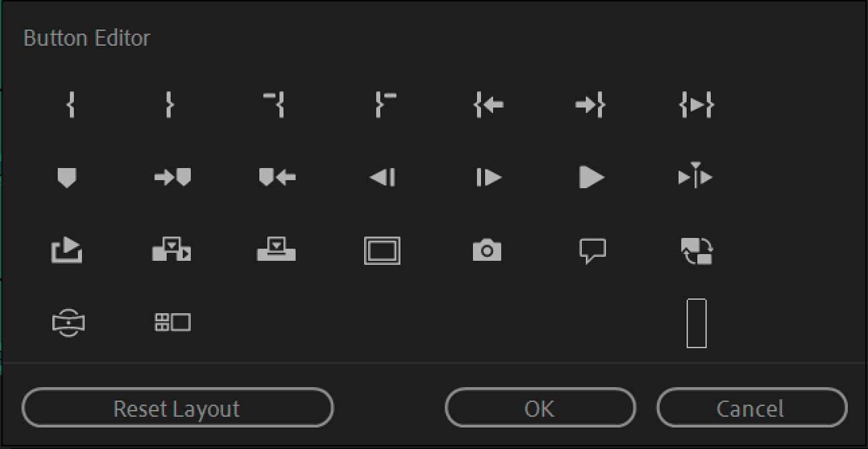868x449 pixels.
Task: Confirm changes with the OK button
Action: (x=540, y=407)
